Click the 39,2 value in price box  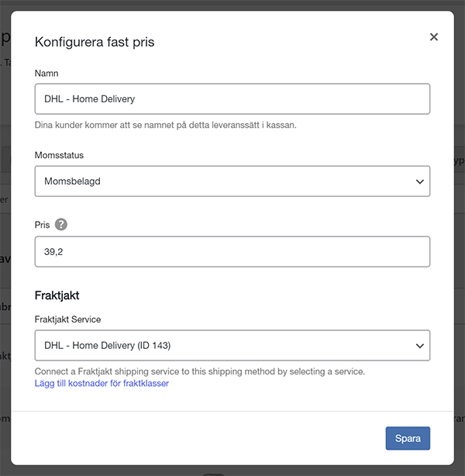pos(53,252)
